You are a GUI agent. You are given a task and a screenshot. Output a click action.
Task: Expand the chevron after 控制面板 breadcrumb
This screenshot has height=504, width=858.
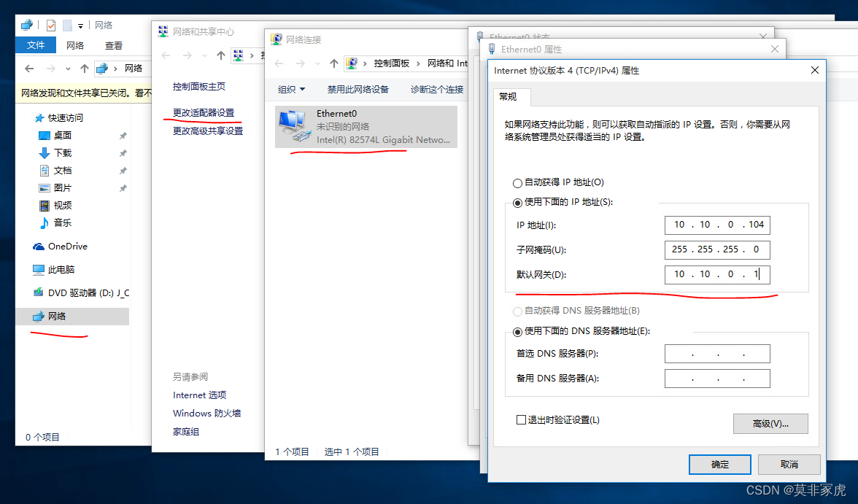click(418, 63)
